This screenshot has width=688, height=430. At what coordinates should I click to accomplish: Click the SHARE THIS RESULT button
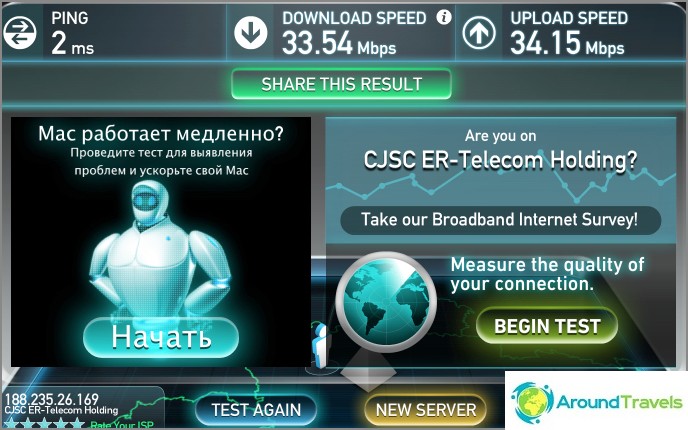(x=341, y=84)
